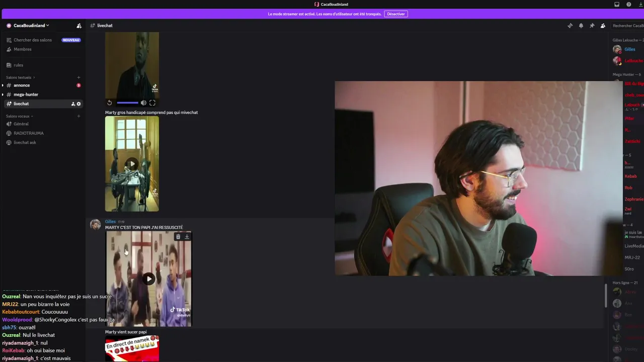Mute the first video via speaker icon

[x=143, y=103]
